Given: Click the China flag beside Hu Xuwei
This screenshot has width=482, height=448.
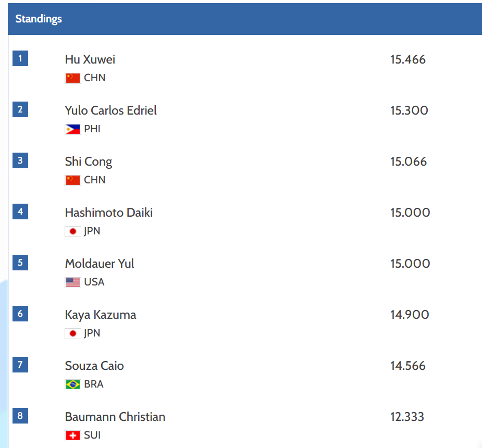Looking at the screenshot, I should [72, 78].
